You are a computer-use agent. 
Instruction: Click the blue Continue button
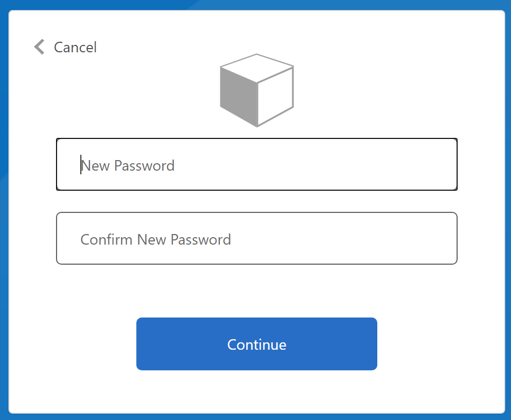point(256,344)
